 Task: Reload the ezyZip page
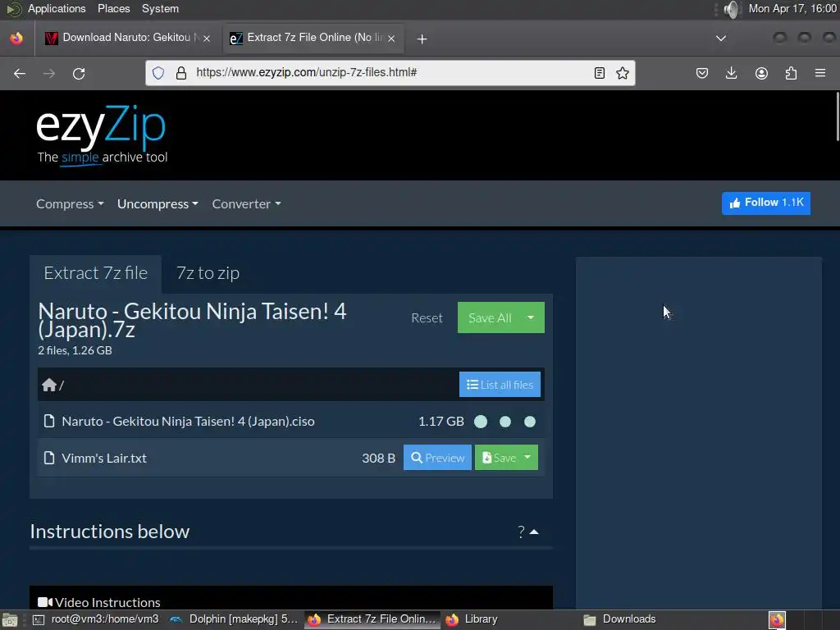point(79,73)
